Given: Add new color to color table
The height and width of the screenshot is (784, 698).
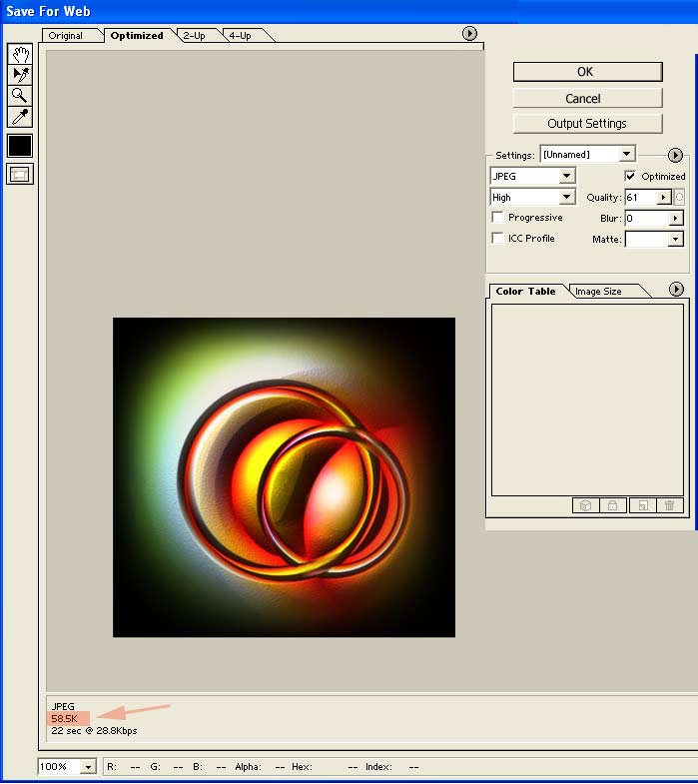Looking at the screenshot, I should [643, 505].
